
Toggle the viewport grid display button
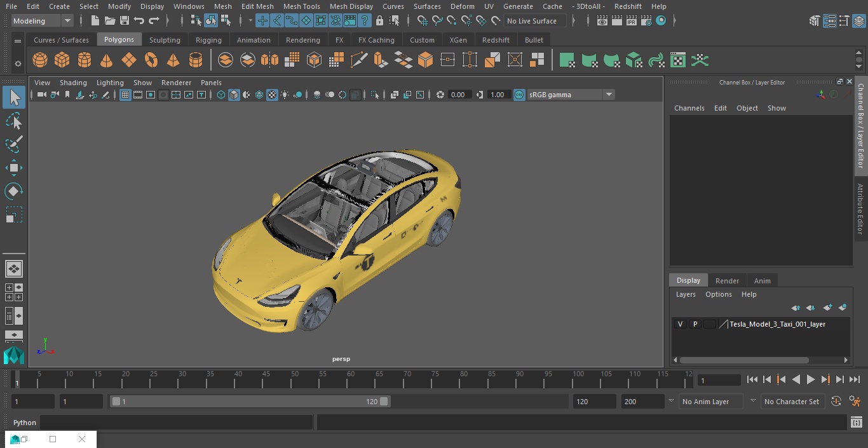coord(125,95)
